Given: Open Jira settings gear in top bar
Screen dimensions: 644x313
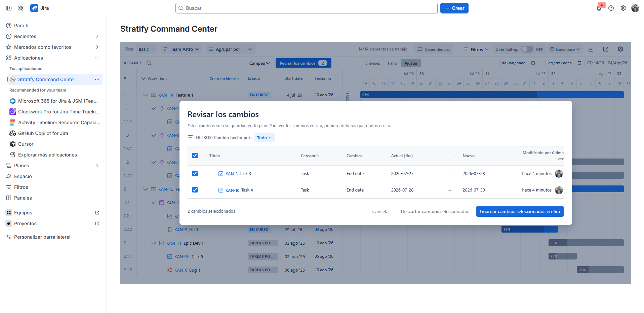Looking at the screenshot, I should (x=623, y=8).
